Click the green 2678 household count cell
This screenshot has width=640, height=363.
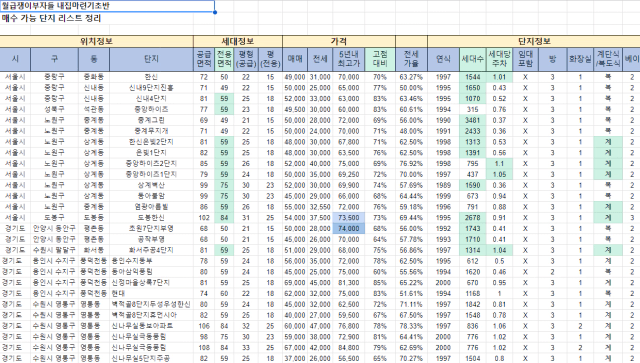(x=473, y=218)
